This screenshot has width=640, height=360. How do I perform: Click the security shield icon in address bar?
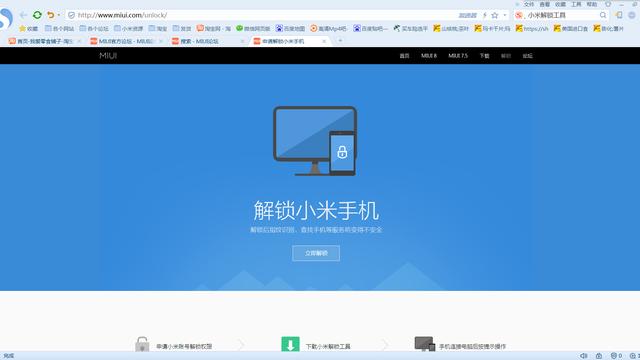(71, 15)
